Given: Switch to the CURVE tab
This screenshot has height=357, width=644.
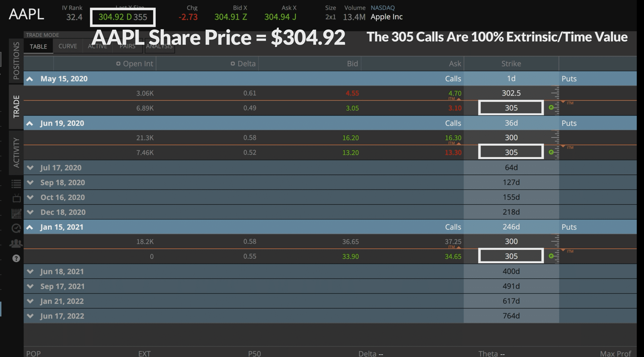Looking at the screenshot, I should (x=68, y=46).
